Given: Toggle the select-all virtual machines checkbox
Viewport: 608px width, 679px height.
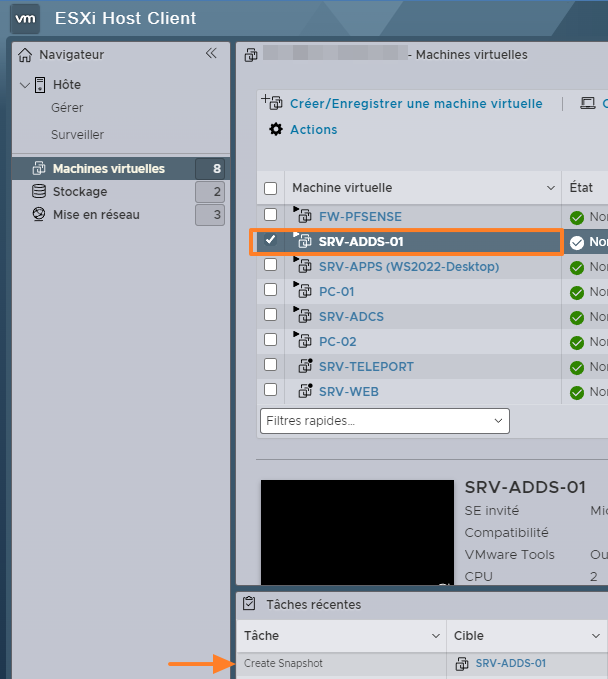Looking at the screenshot, I should [x=271, y=188].
